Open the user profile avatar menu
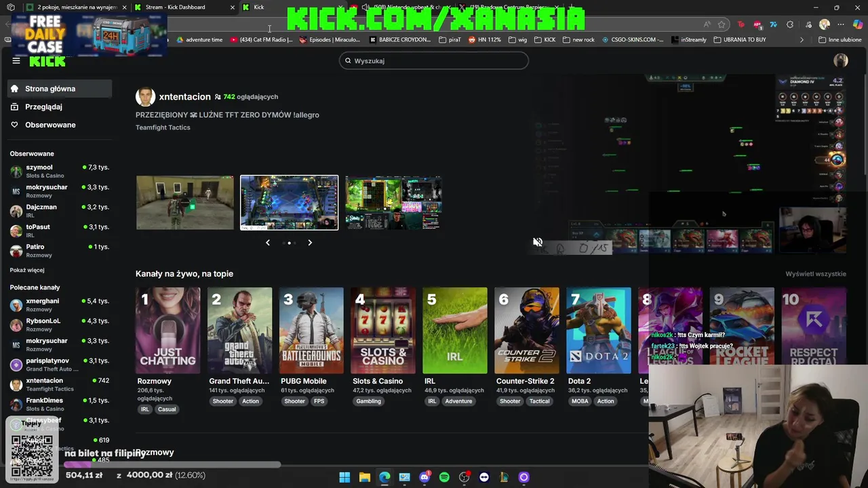868x488 pixels. pos(841,60)
